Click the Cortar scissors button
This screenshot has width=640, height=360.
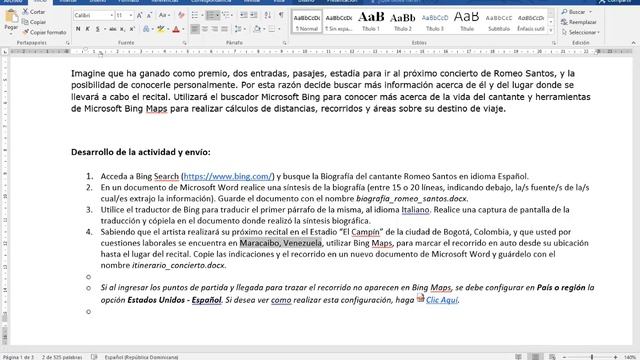[33, 12]
